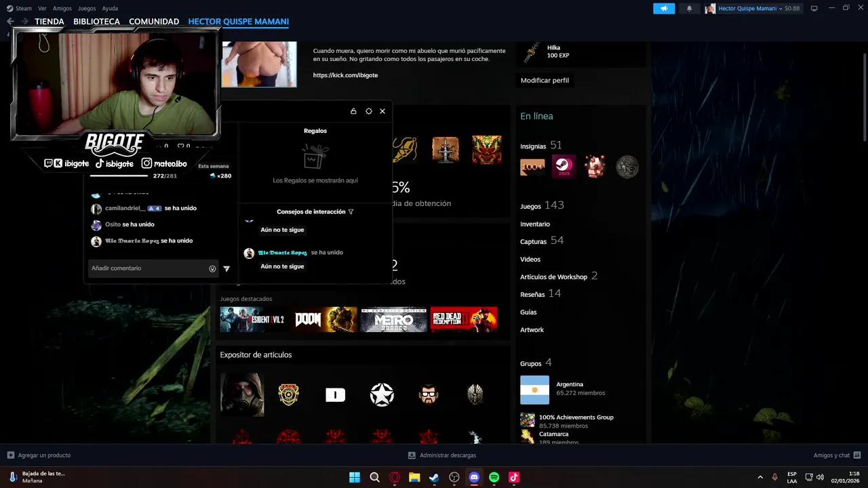Click the Agregar un producto button
Screen dimensions: 868x488
(x=39, y=455)
